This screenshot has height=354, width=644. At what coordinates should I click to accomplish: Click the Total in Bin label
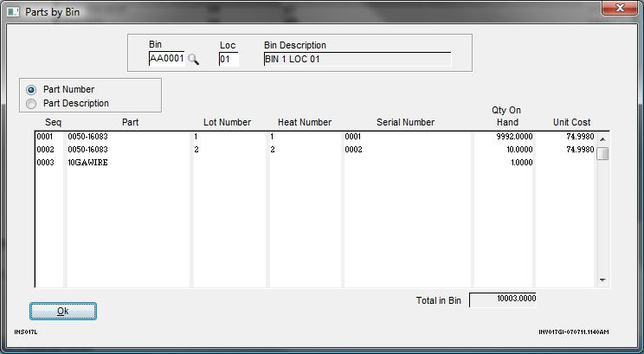[438, 300]
